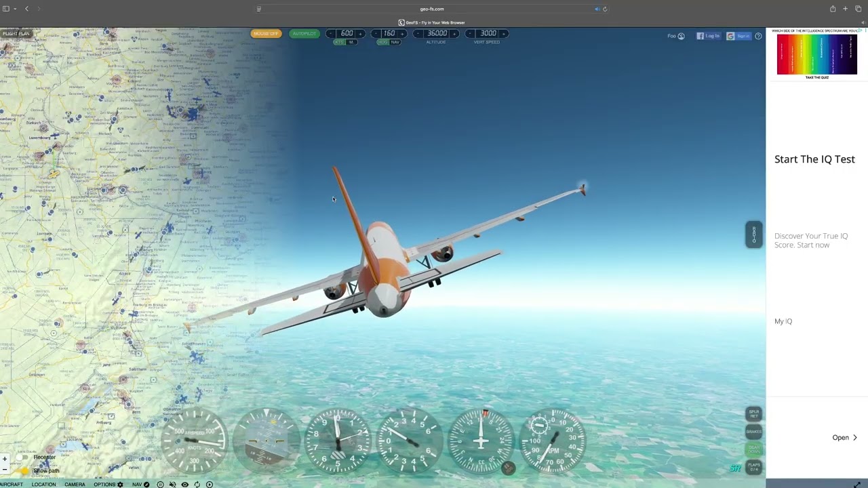Decrease altitude from 36000

(x=418, y=33)
